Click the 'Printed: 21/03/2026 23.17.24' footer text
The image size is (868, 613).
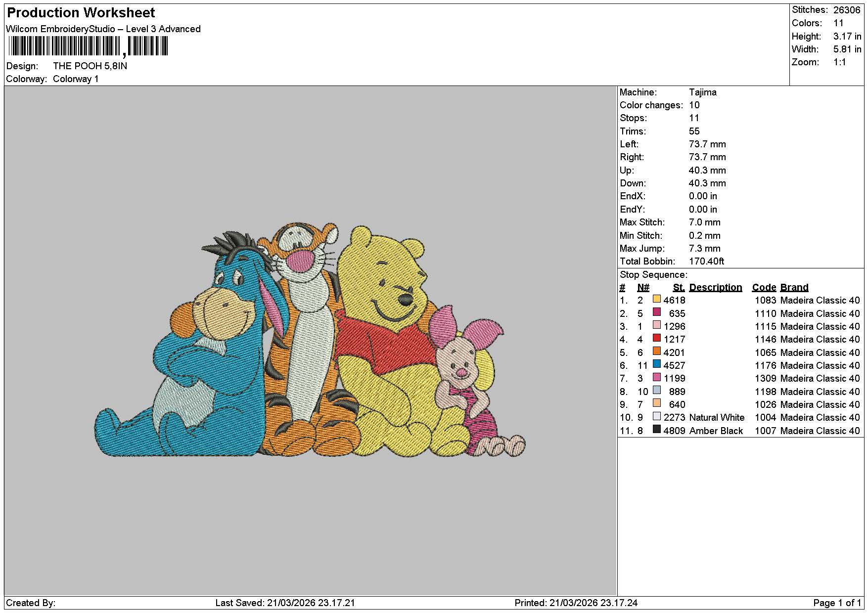pyautogui.click(x=576, y=603)
